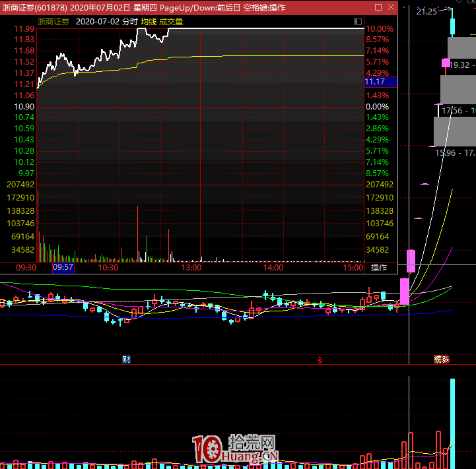Click the 13:00 time label

[191, 268]
